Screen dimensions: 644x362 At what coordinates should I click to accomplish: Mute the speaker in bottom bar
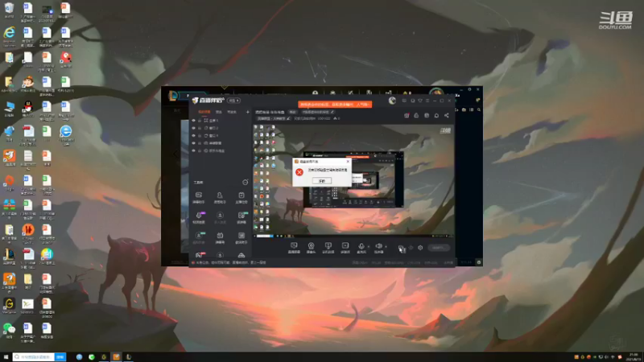click(378, 248)
